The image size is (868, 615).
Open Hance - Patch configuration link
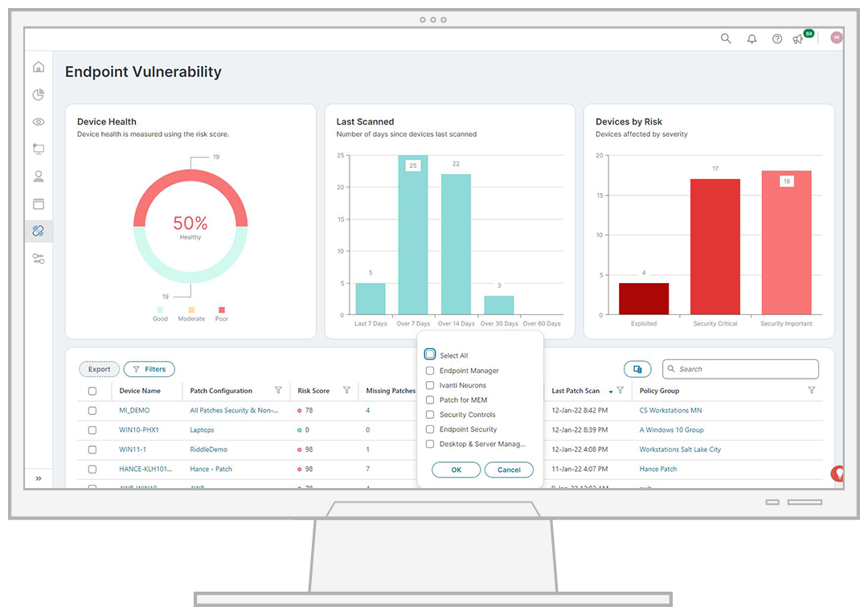pyautogui.click(x=211, y=469)
